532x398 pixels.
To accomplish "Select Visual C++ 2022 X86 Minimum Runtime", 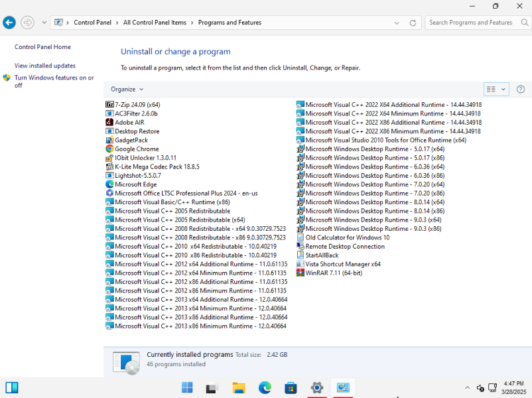I will coord(389,131).
